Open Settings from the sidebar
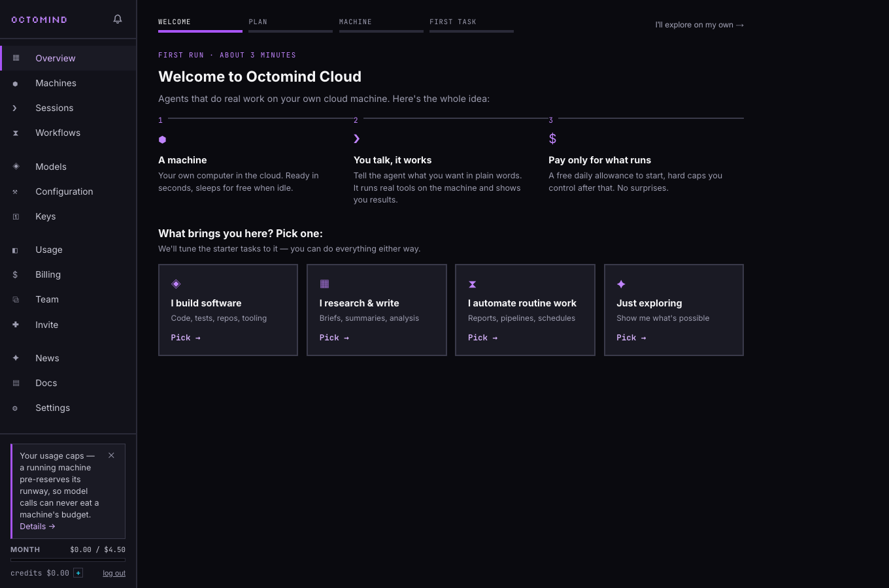889x588 pixels. (68, 408)
